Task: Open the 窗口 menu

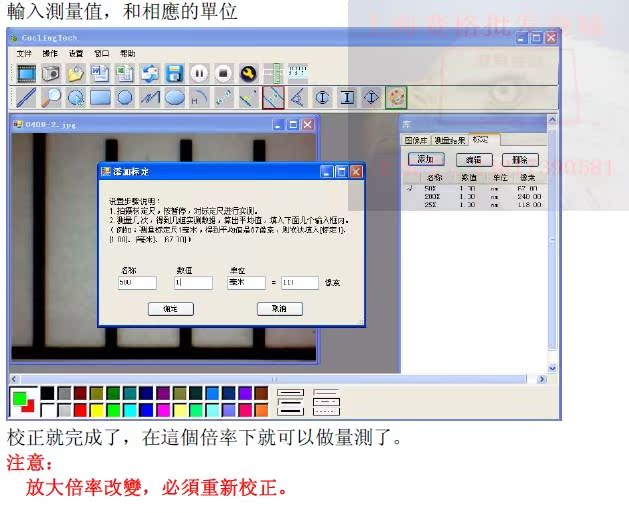Action: tap(101, 53)
